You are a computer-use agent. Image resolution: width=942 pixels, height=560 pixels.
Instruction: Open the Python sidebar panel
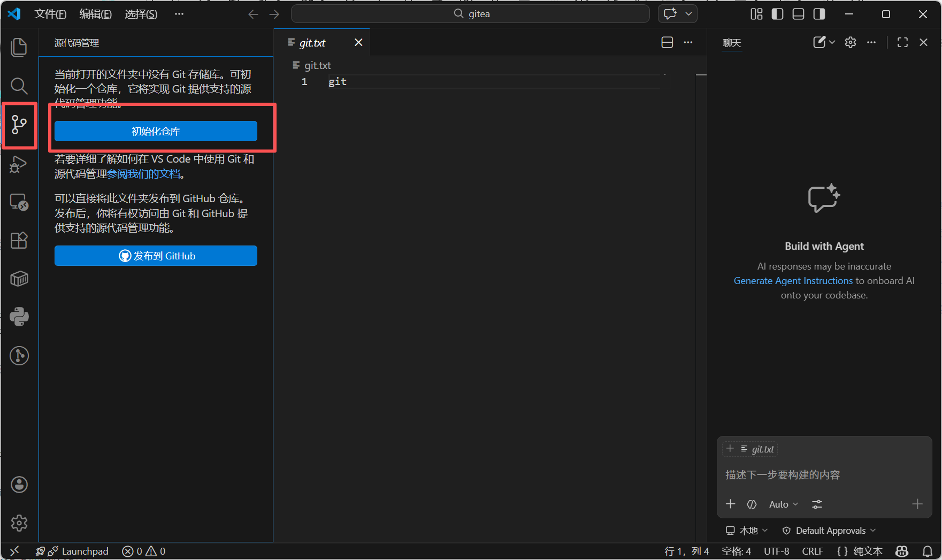tap(19, 317)
